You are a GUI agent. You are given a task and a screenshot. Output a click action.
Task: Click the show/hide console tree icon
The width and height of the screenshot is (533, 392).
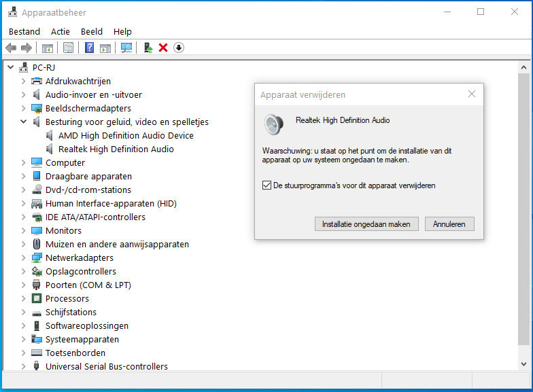coord(48,48)
